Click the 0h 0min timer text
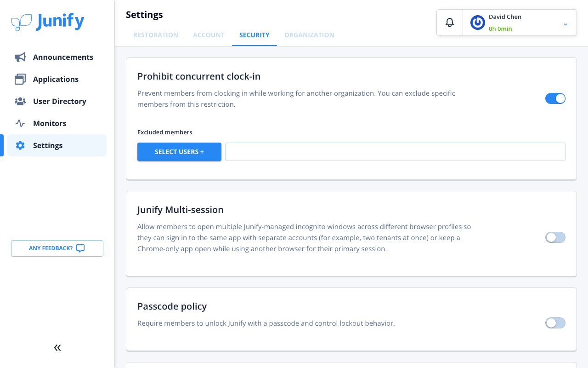The image size is (588, 368). 500,29
